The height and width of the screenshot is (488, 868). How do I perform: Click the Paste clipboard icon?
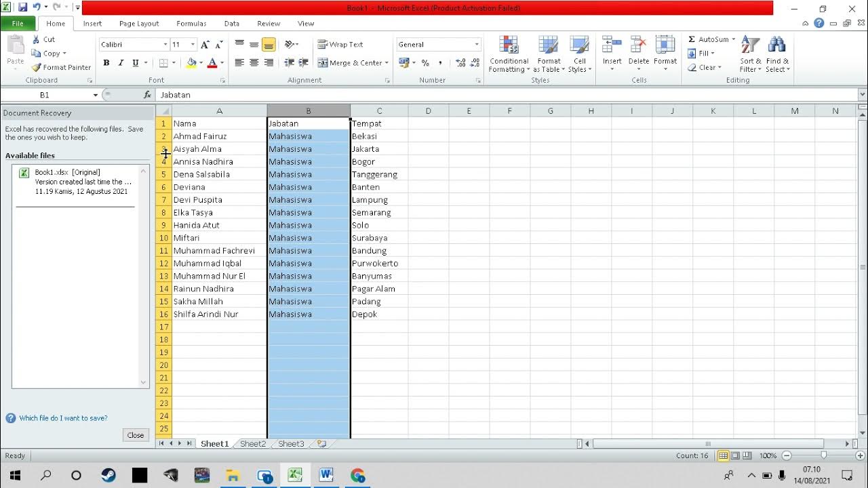15,45
